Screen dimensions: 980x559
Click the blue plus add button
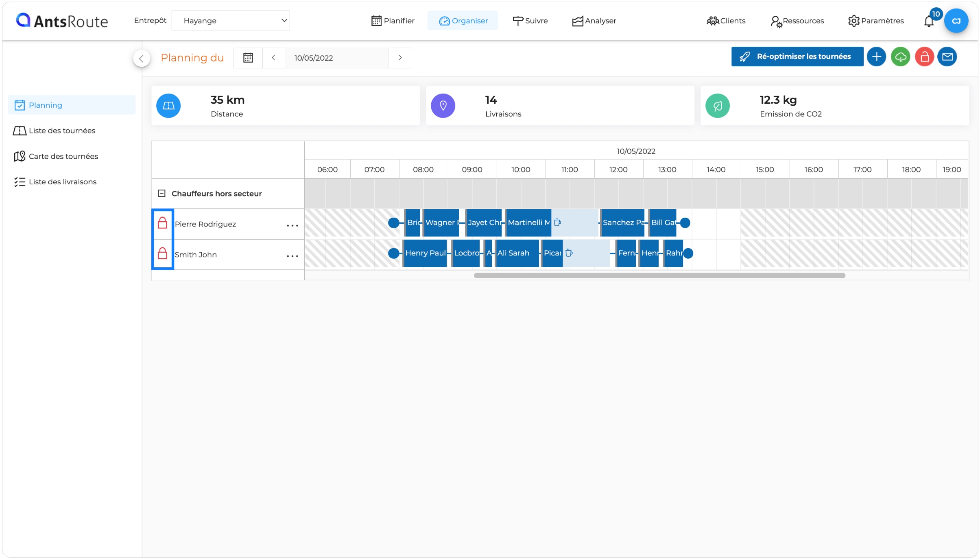tap(876, 57)
